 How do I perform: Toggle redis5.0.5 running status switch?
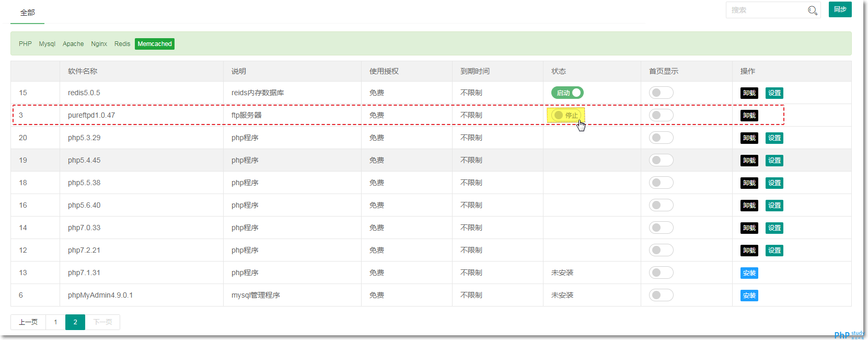click(x=567, y=93)
